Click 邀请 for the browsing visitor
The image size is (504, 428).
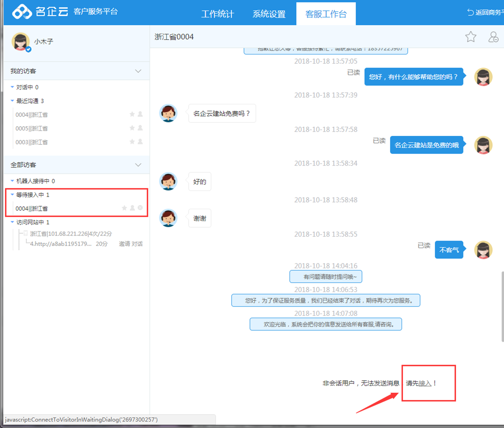(x=124, y=244)
